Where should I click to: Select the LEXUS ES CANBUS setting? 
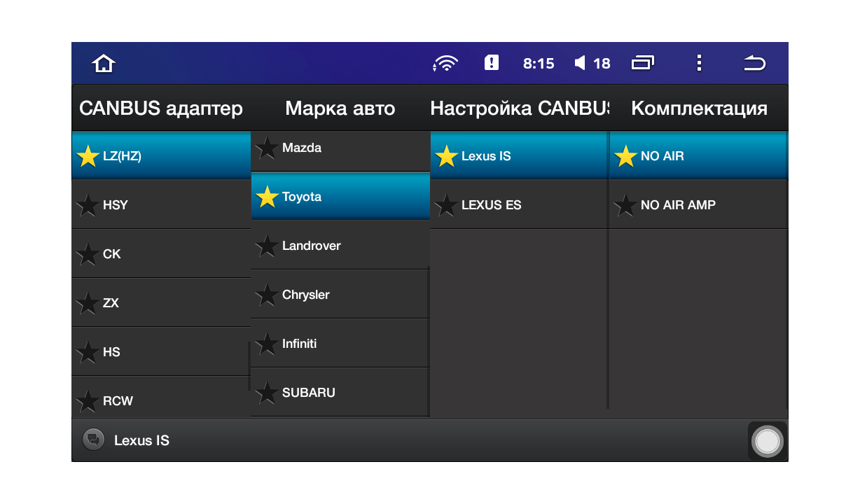520,204
